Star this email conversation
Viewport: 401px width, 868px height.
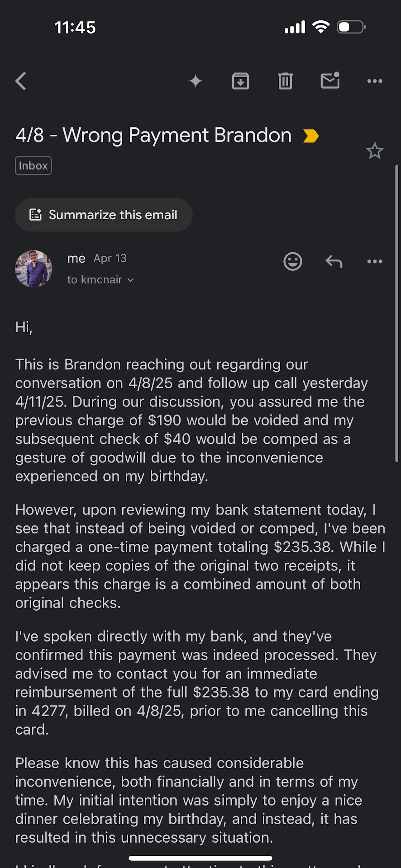pos(375,151)
